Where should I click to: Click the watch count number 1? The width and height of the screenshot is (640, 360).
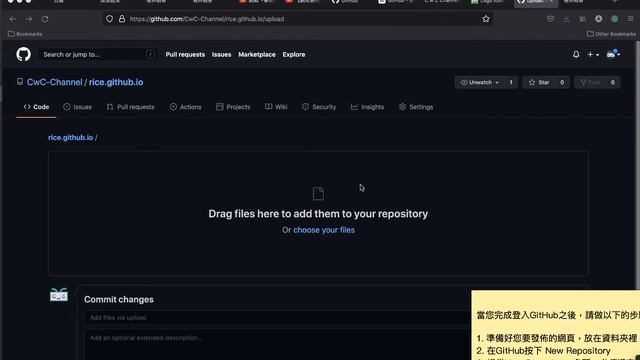tap(511, 82)
